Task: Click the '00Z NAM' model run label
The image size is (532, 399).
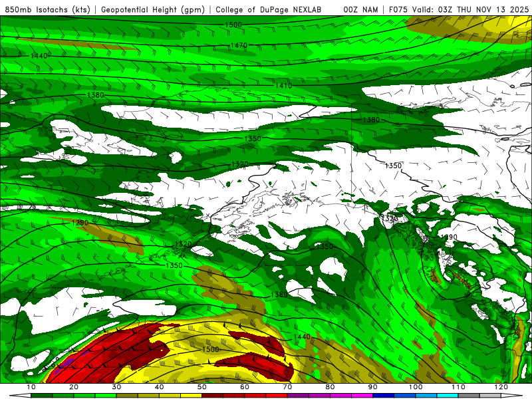Action: point(360,9)
